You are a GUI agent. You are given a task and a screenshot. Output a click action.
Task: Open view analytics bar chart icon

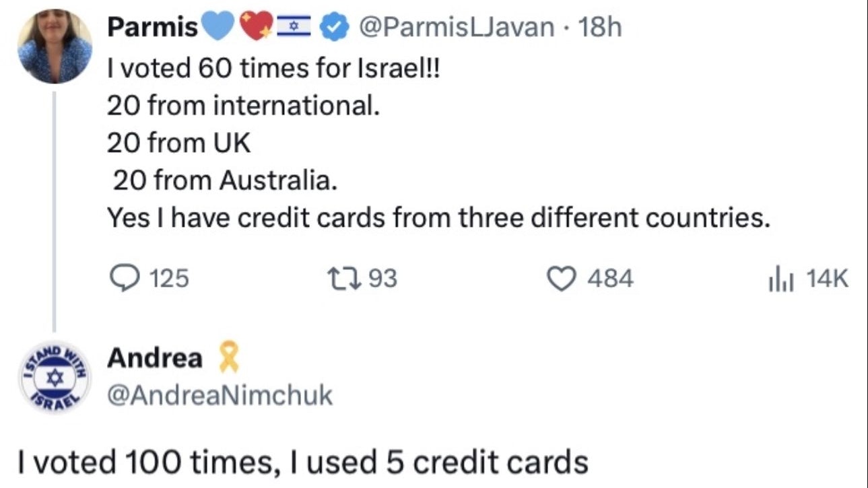point(780,278)
